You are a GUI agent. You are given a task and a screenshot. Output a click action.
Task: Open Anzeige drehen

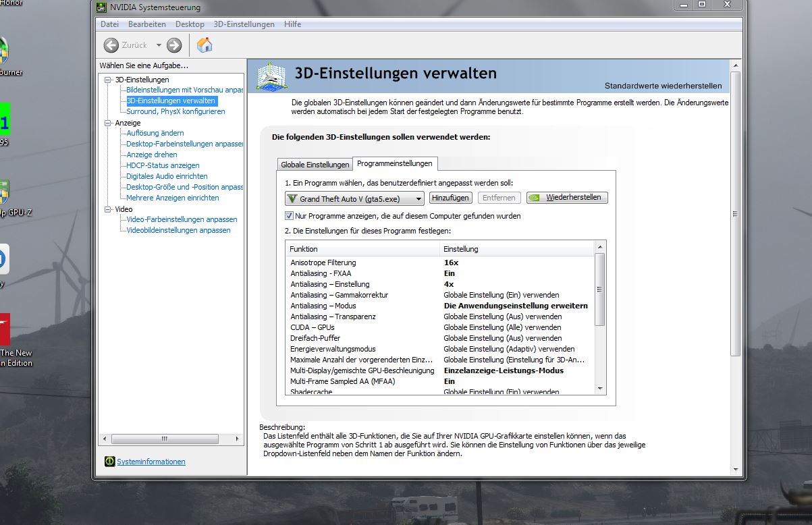[x=151, y=155]
